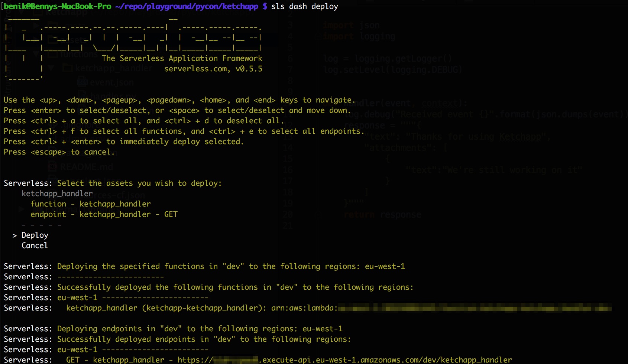Click the prompt path ~/repo/playground/pycon/ketchapp
Image resolution: width=628 pixels, height=364 pixels.
pos(187,6)
